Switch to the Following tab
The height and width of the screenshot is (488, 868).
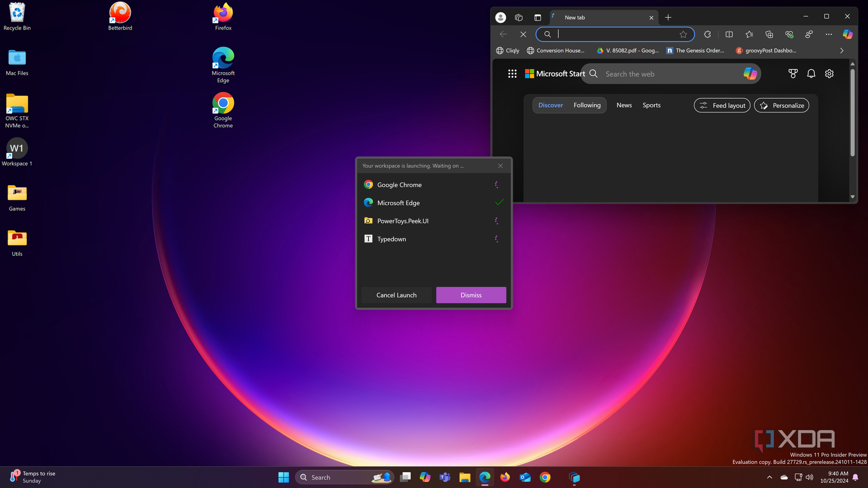[587, 105]
